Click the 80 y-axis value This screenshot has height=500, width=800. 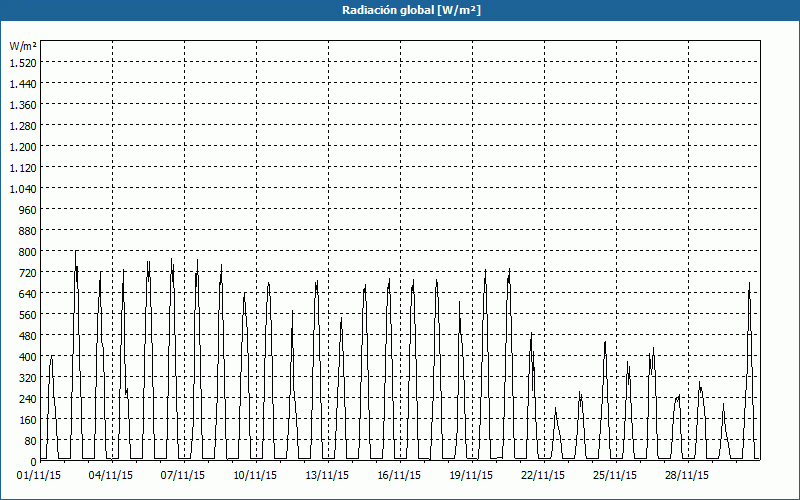pyautogui.click(x=31, y=441)
